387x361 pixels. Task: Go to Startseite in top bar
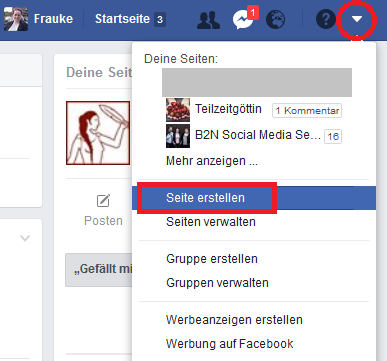click(x=122, y=19)
